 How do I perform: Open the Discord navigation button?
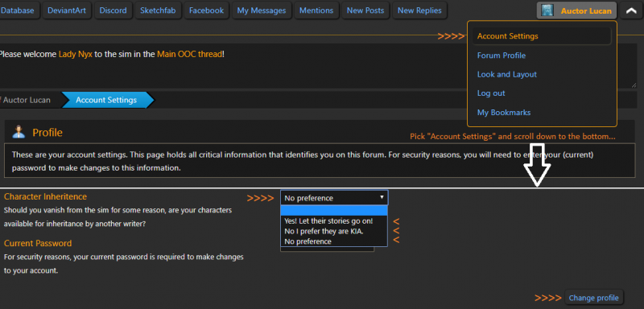click(x=113, y=10)
